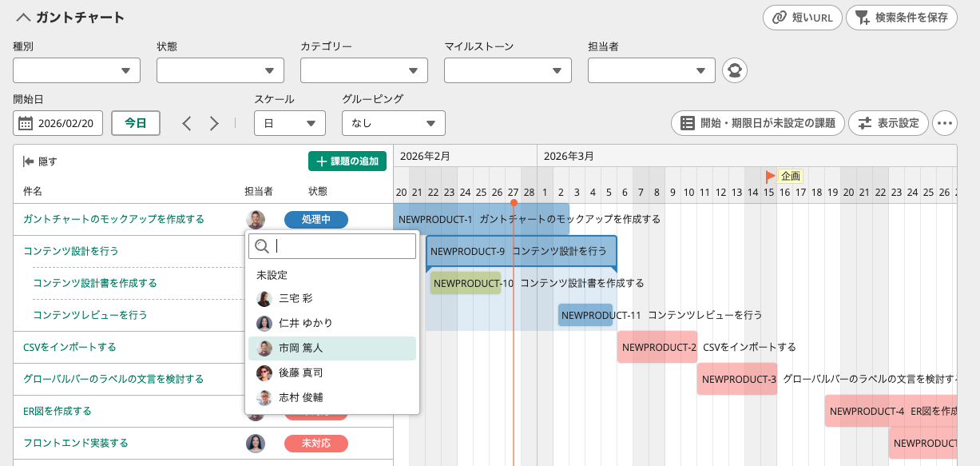Screen dimensions: 980x466
Task: Open the 種別 dropdown
Action: tap(77, 70)
